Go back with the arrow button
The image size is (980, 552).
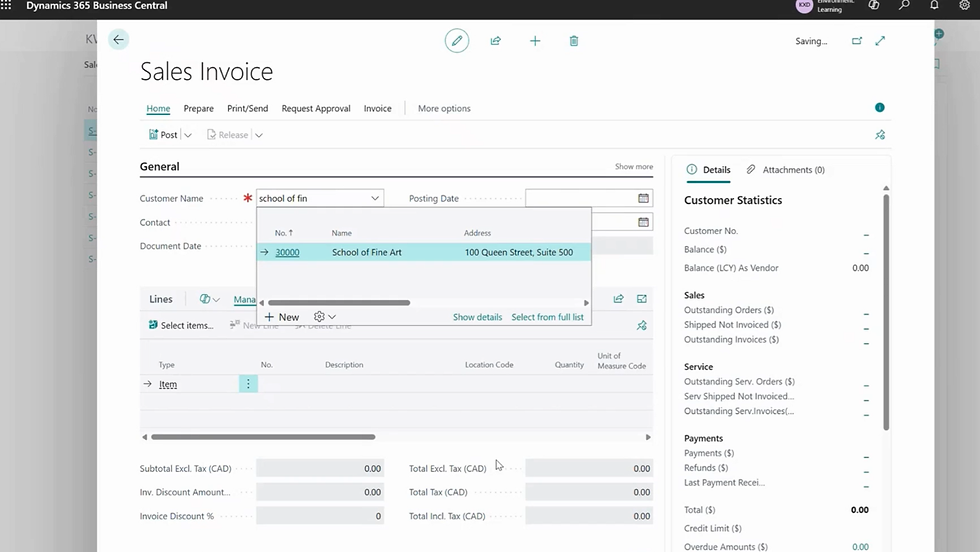pyautogui.click(x=118, y=39)
